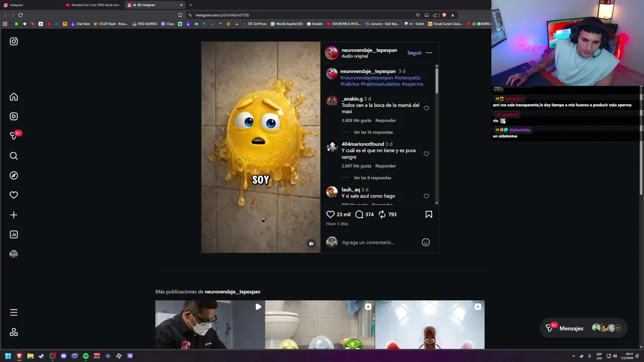Click the Instagram logo in the sidebar
The width and height of the screenshot is (644, 362).
[14, 42]
